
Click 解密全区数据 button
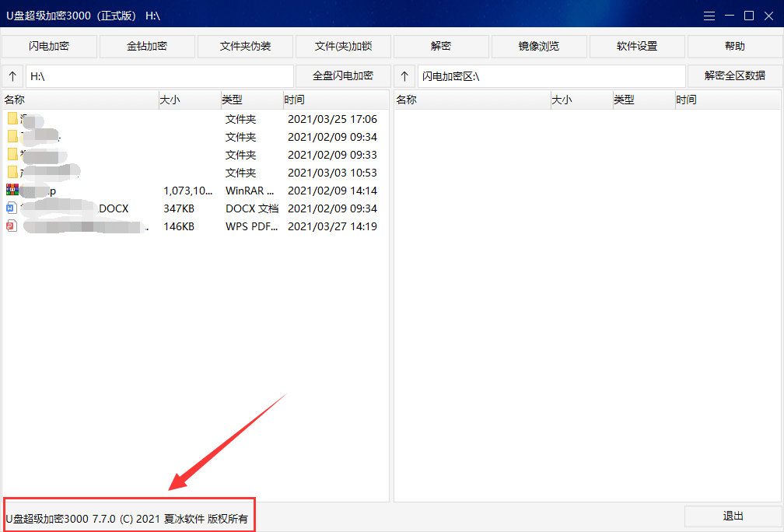(735, 76)
